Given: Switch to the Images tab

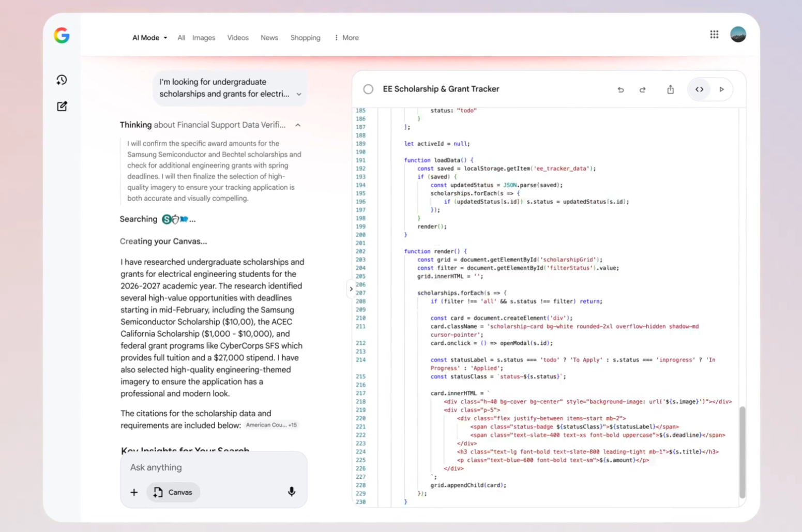Looking at the screenshot, I should click(x=204, y=38).
